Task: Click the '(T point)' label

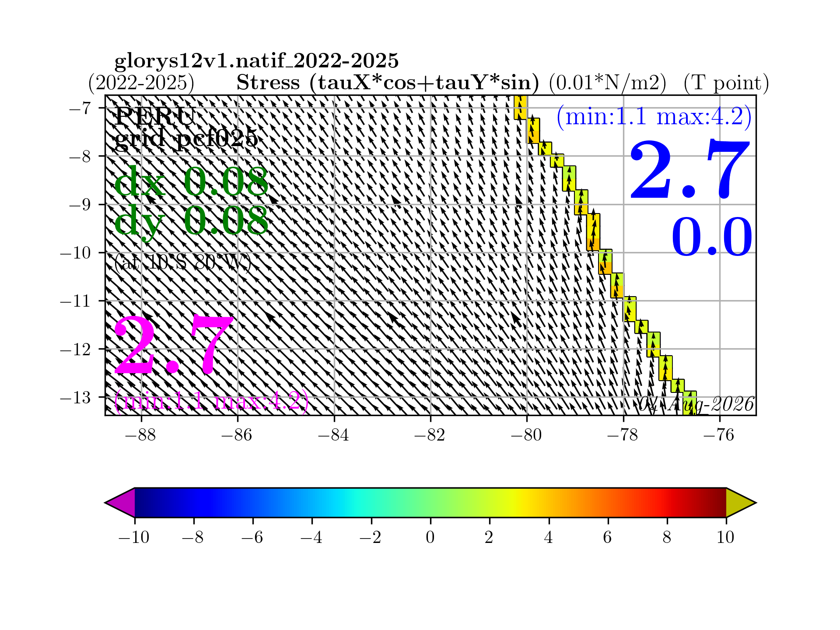Action: pyautogui.click(x=726, y=83)
